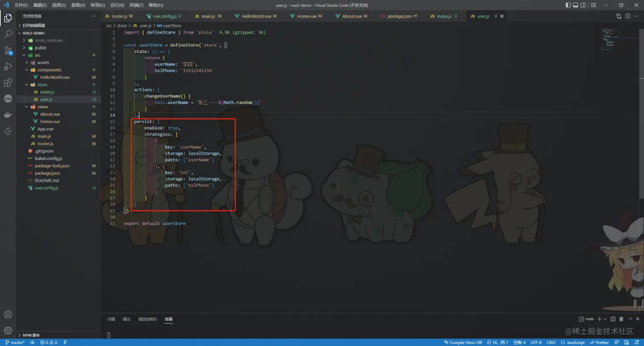This screenshot has height=346, width=644.
Task: Open the Manage gear icon
Action: tap(8, 331)
